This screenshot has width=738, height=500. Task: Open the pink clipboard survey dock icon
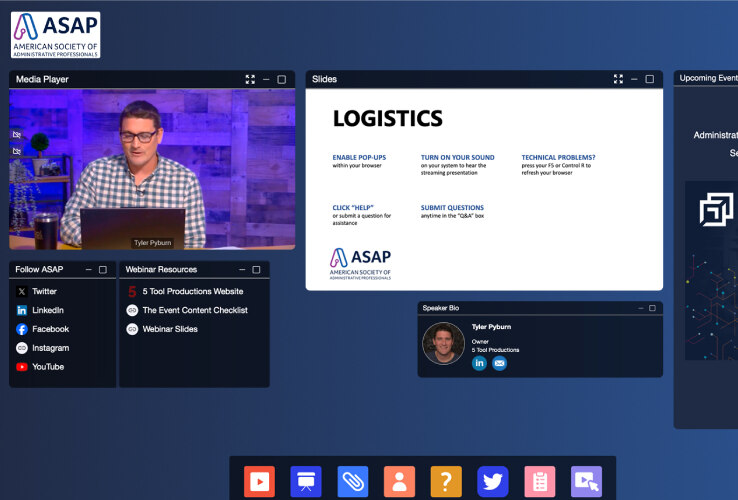[x=540, y=481]
